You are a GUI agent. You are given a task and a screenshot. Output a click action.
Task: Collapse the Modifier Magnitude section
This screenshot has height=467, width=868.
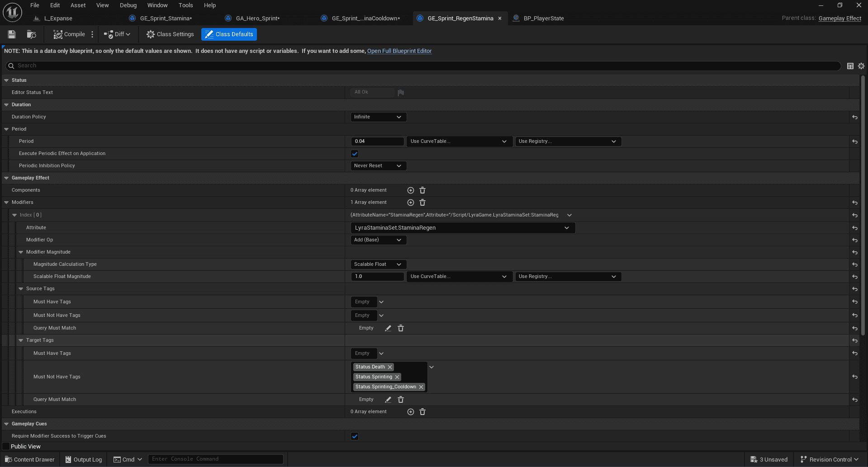tap(21, 252)
